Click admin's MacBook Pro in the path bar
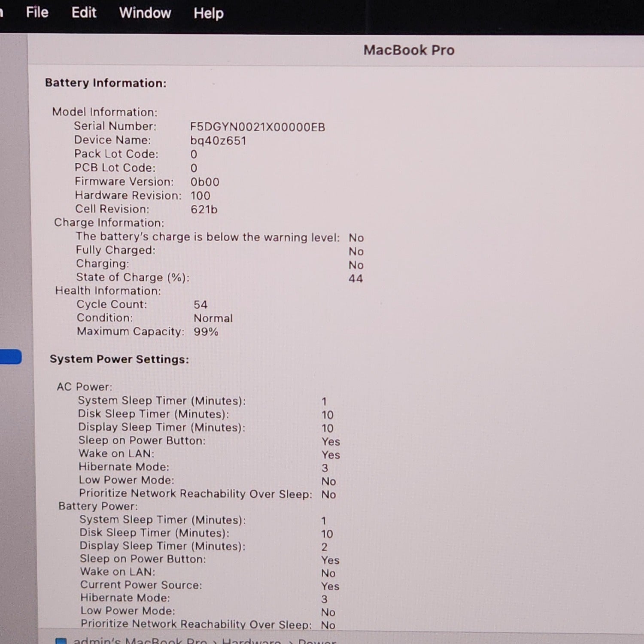 (140, 641)
